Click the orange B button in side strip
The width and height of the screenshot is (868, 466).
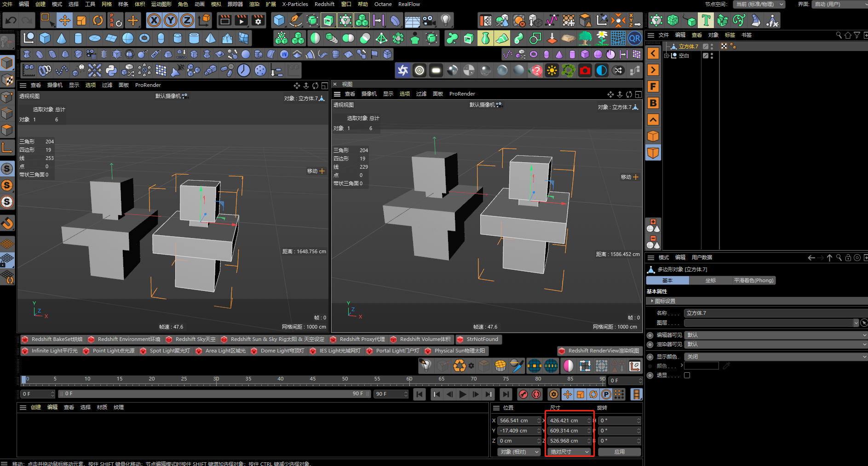click(653, 103)
